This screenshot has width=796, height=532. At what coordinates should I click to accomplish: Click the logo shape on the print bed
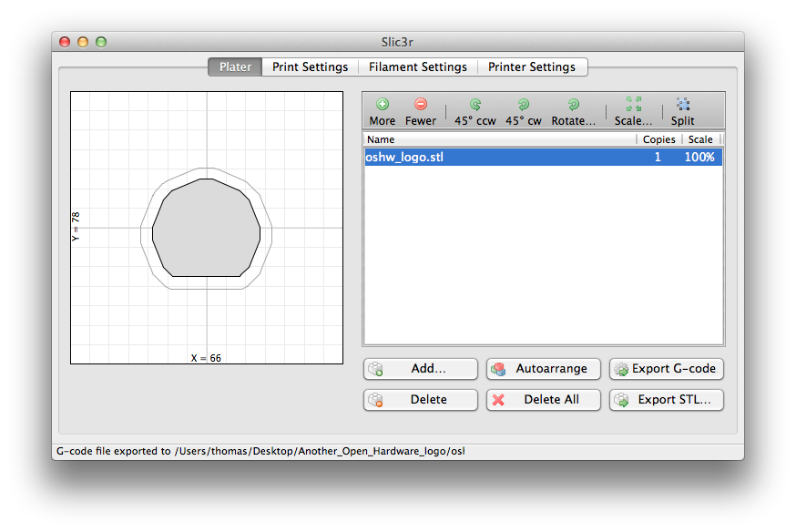208,230
